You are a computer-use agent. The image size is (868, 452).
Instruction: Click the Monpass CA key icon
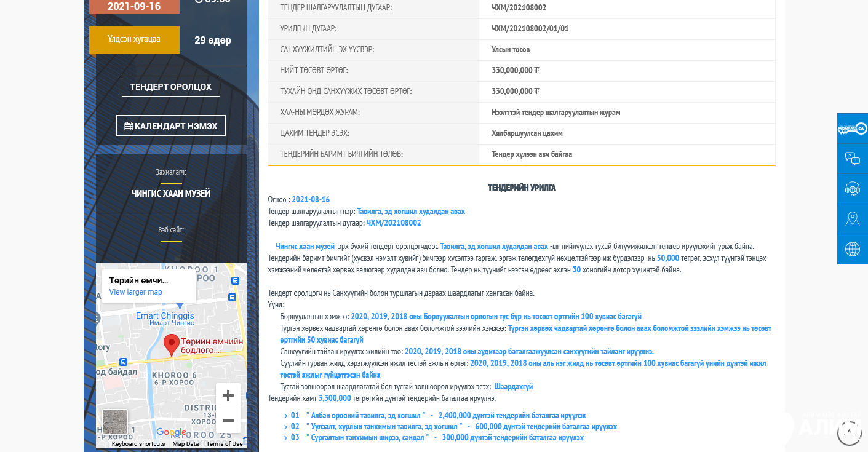click(x=852, y=129)
